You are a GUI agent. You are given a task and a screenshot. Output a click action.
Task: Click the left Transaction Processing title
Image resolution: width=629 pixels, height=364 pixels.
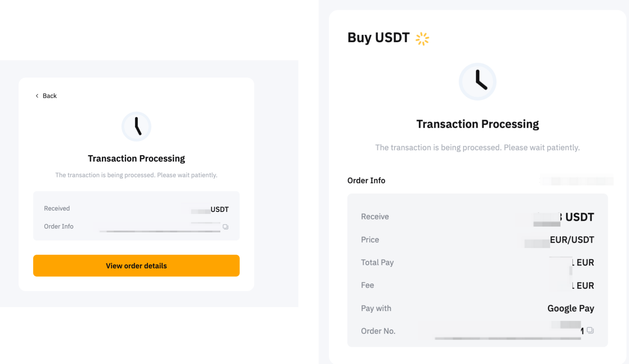pos(136,158)
